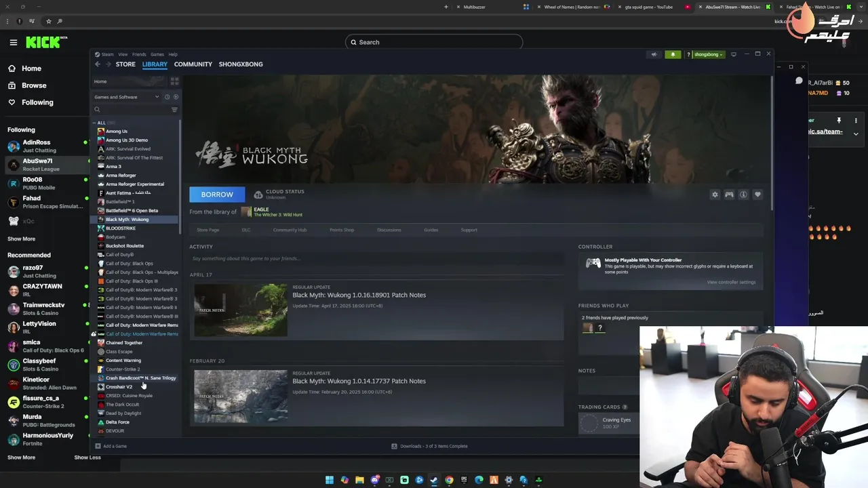Open the Friends menu
This screenshot has width=868, height=488.
click(x=139, y=54)
